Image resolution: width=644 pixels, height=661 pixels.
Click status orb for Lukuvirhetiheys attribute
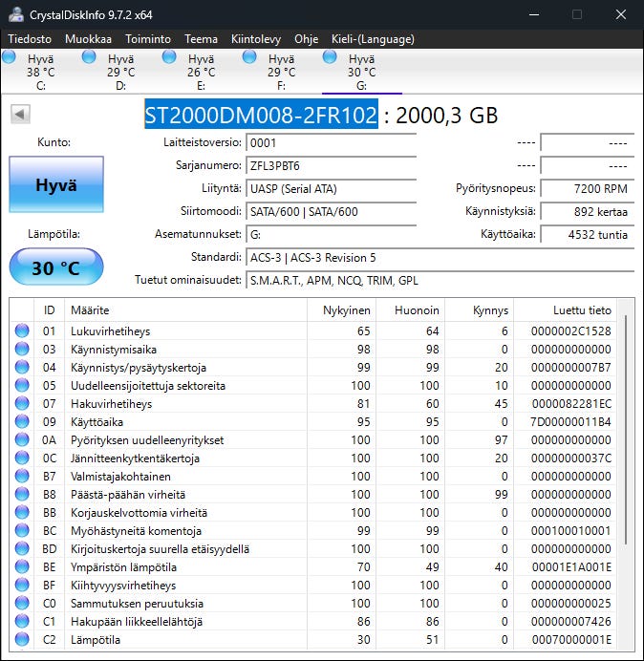(22, 330)
